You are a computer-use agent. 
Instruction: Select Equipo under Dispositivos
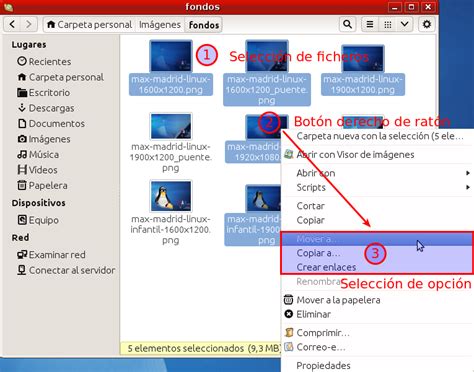(x=38, y=220)
